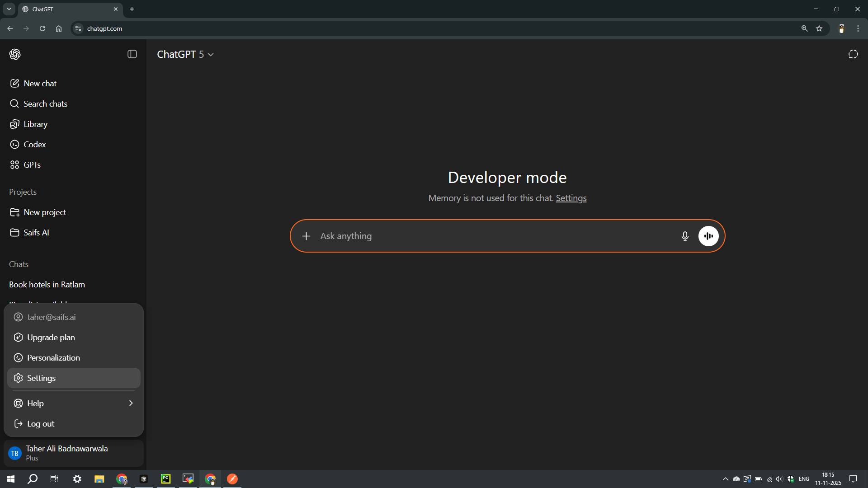Click the browser home icon
The image size is (868, 488).
pos(59,28)
